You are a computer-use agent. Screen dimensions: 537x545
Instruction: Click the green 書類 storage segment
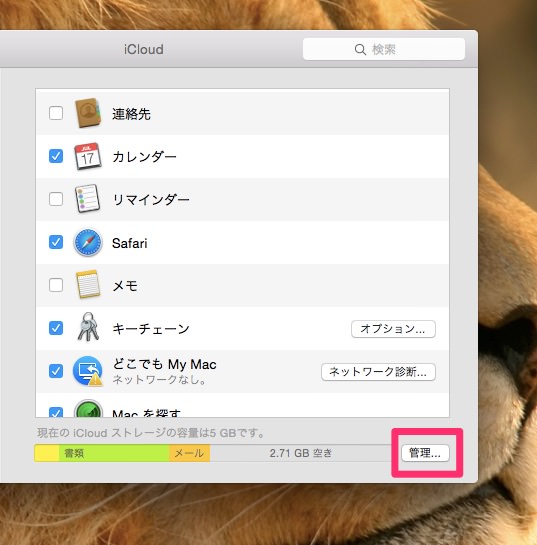[x=114, y=453]
